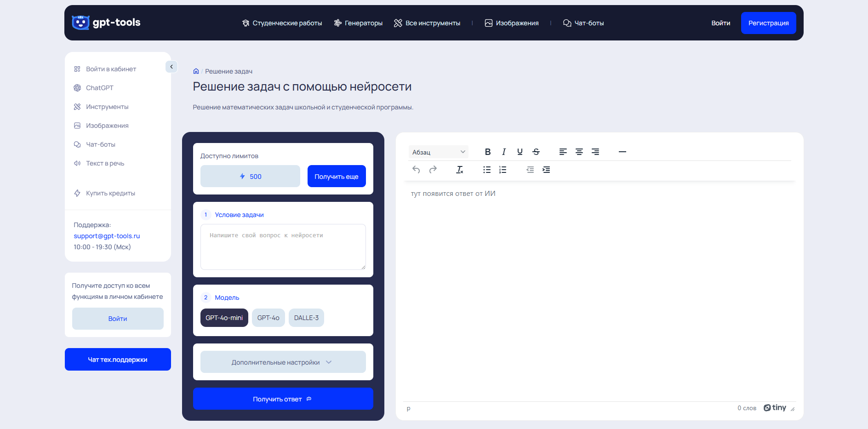The height and width of the screenshot is (429, 868).
Task: Open the Абзац paragraph style dropdown
Action: (439, 152)
